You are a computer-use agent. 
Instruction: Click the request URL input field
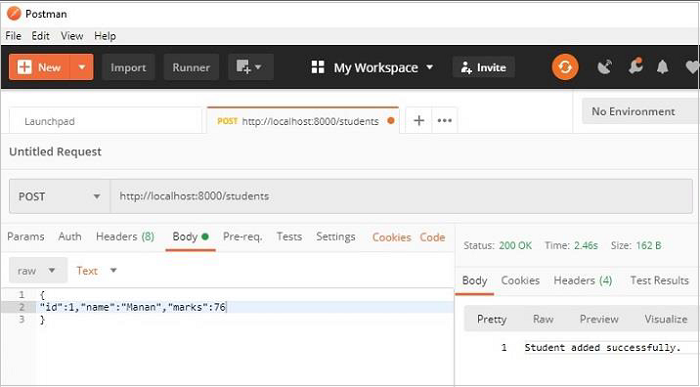click(401, 196)
